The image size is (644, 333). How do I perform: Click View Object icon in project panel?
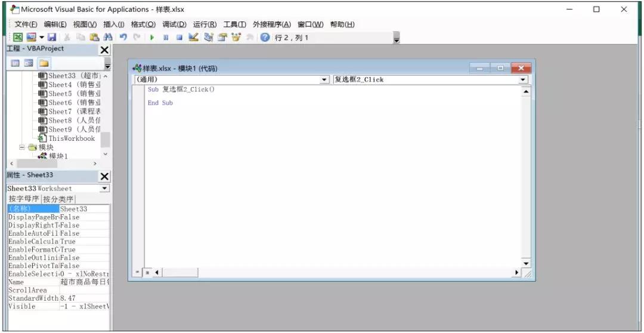pos(29,63)
